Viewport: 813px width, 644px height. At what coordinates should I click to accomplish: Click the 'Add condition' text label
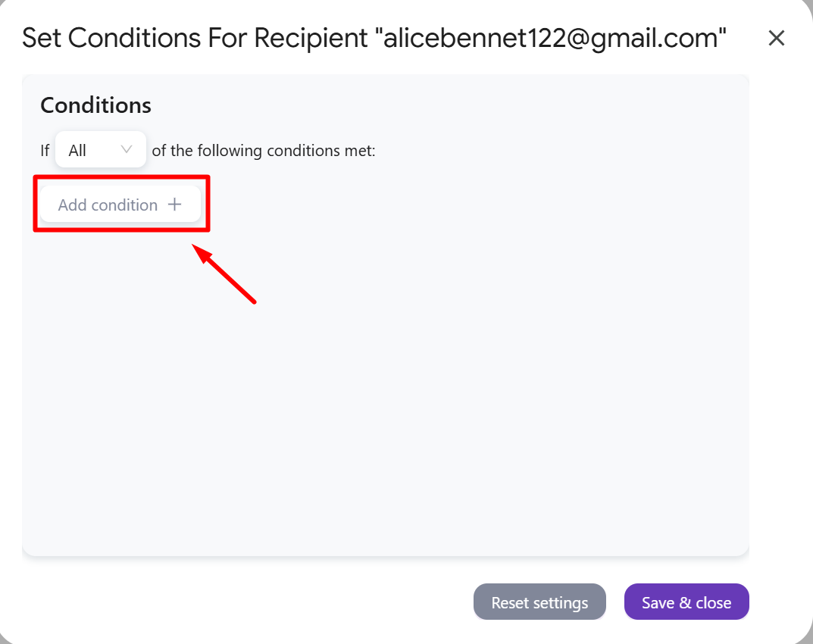coord(108,205)
